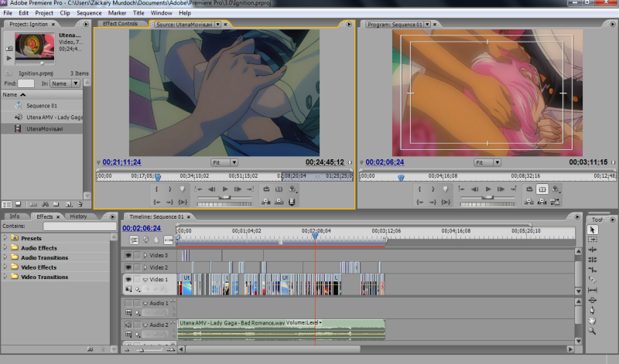The height and width of the screenshot is (364, 619).
Task: Select the Hand tool
Action: pyautogui.click(x=592, y=321)
